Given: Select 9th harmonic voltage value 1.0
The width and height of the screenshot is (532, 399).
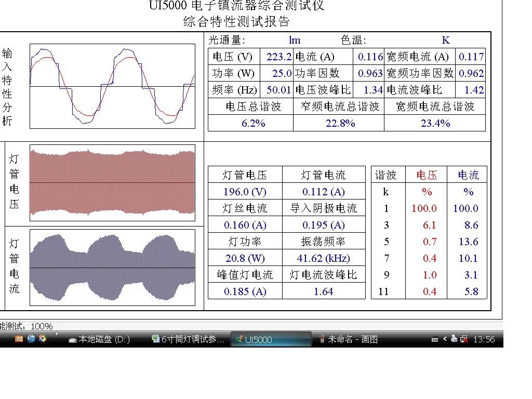Looking at the screenshot, I should pyautogui.click(x=430, y=275).
